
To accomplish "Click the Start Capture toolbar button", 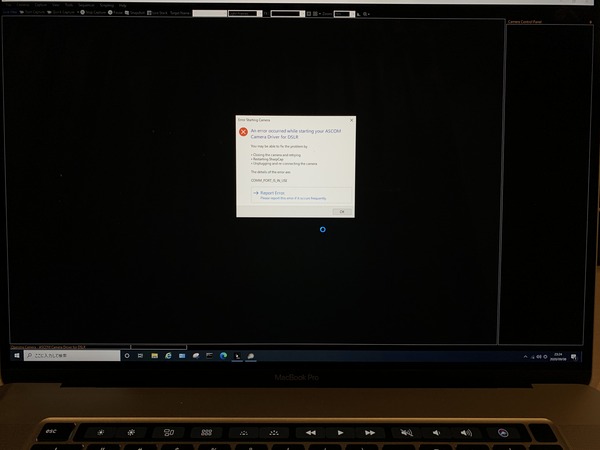I will click(x=32, y=12).
